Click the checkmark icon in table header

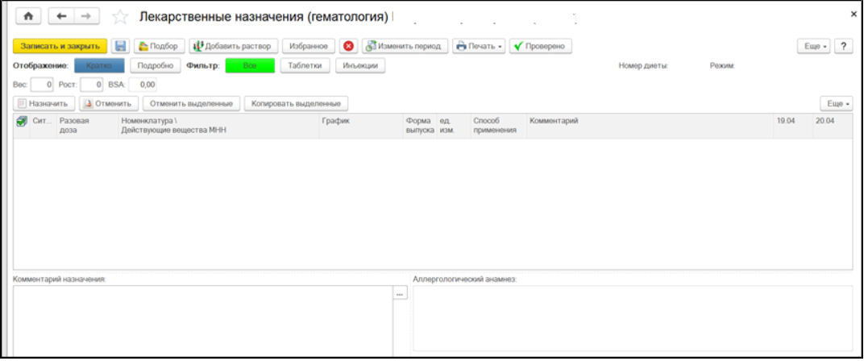[x=21, y=121]
